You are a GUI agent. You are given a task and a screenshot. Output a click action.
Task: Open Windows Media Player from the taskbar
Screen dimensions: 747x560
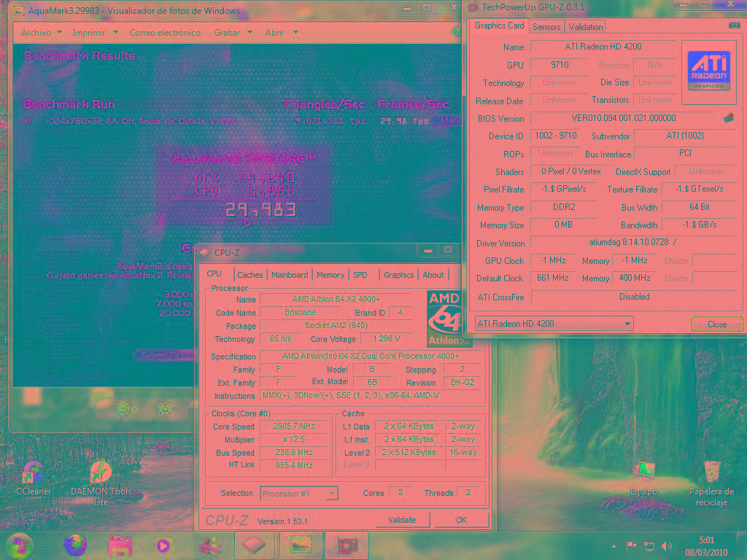point(163,546)
